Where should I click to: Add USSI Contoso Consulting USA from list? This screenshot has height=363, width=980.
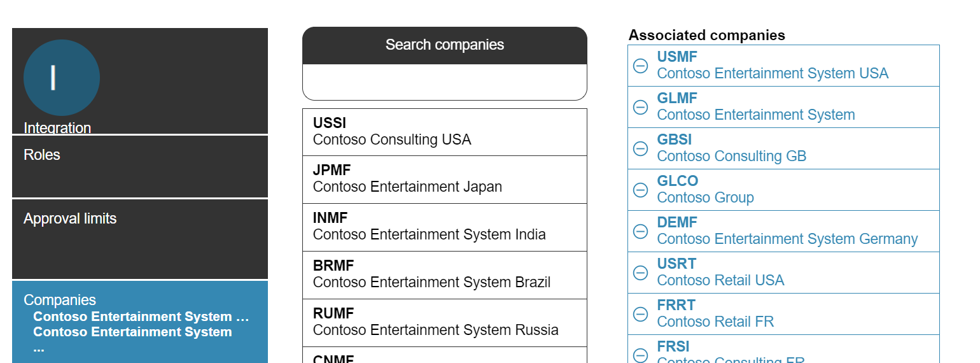coord(445,132)
